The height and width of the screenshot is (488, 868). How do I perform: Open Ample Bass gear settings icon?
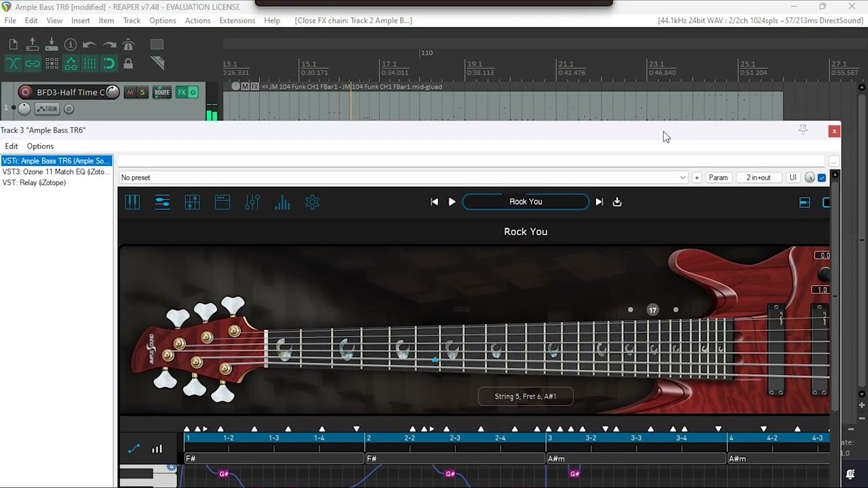312,202
